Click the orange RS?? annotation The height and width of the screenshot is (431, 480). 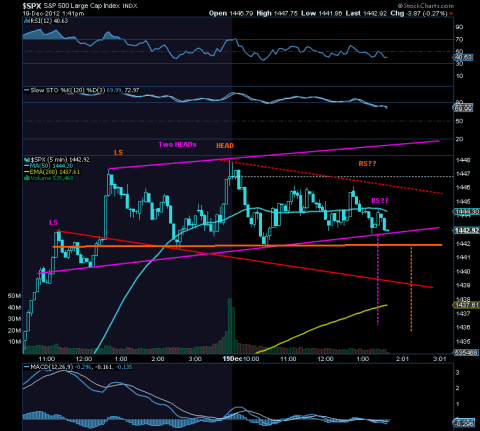(367, 163)
